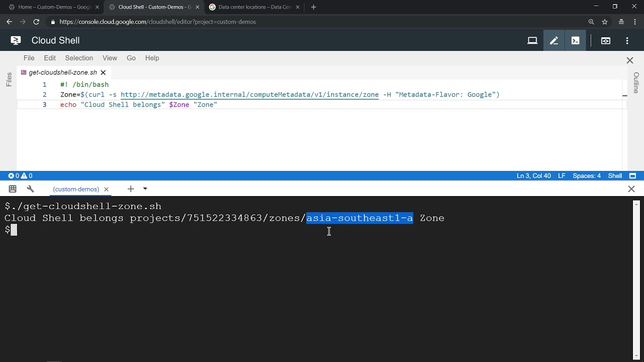Open Chrome three-dot menu

pyautogui.click(x=635, y=22)
